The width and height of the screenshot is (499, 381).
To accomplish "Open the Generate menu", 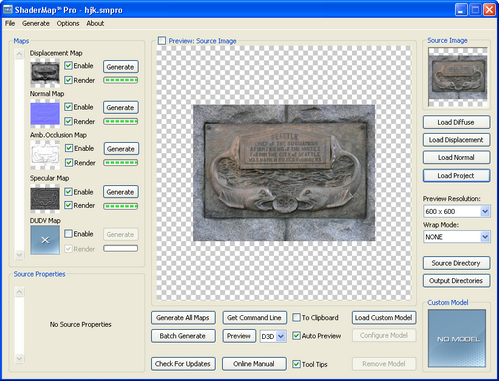I will (36, 23).
